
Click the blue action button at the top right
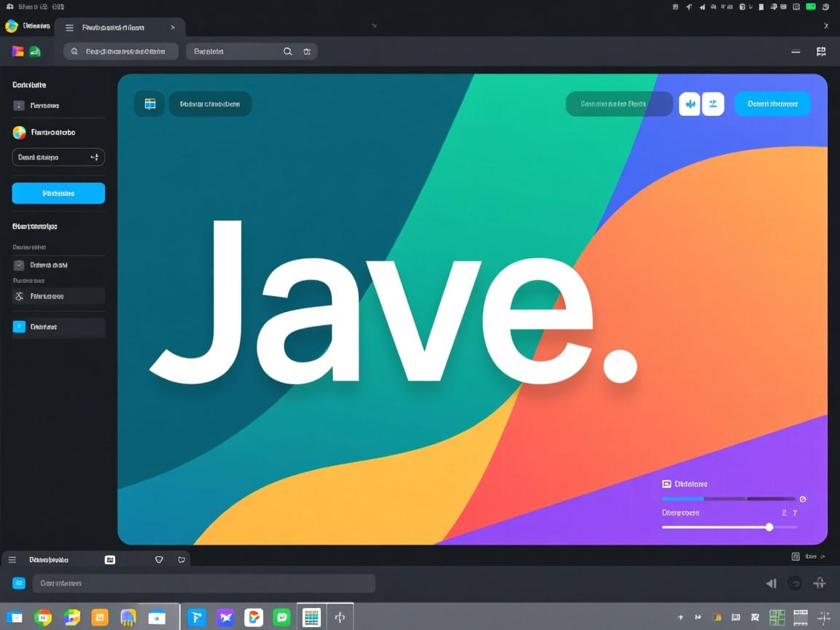click(x=772, y=104)
